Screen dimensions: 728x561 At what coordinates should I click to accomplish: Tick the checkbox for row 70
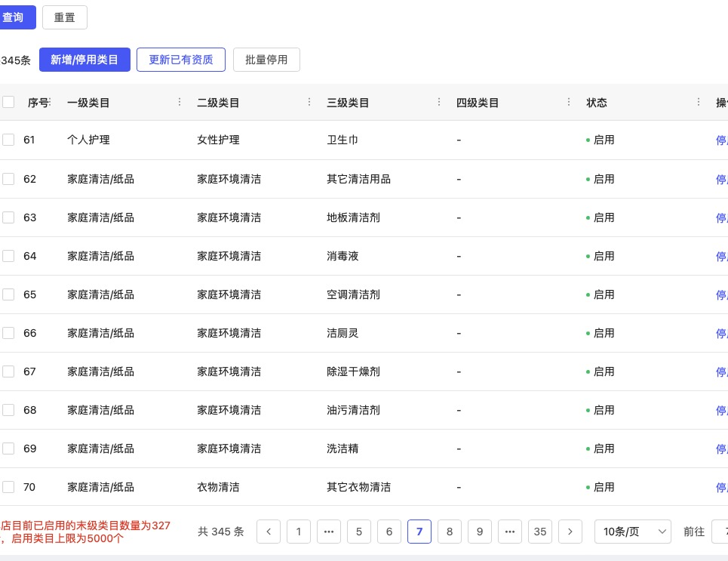coord(8,487)
